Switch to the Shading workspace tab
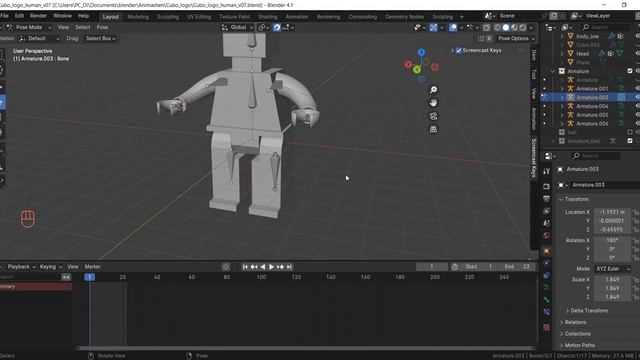 tap(268, 17)
